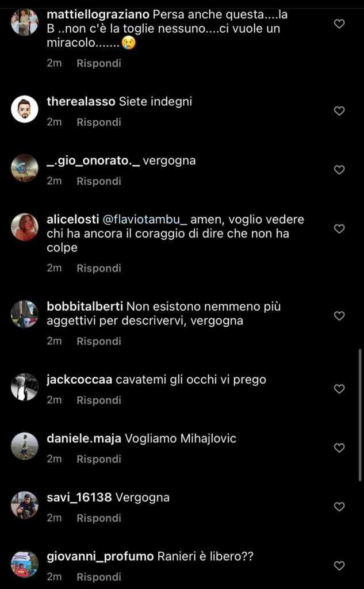Like therealasso's "Siete indegni" comment

[339, 111]
